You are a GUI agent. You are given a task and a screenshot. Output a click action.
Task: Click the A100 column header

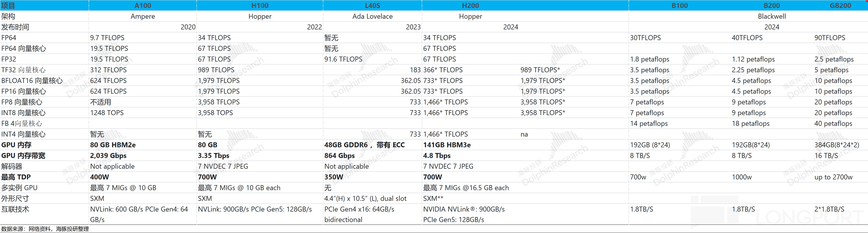click(x=143, y=5)
